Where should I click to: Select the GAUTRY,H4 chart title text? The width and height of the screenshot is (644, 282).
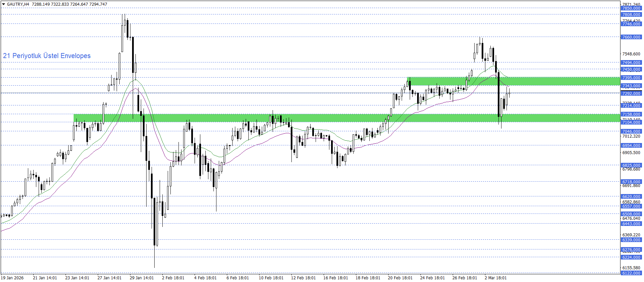(18, 4)
